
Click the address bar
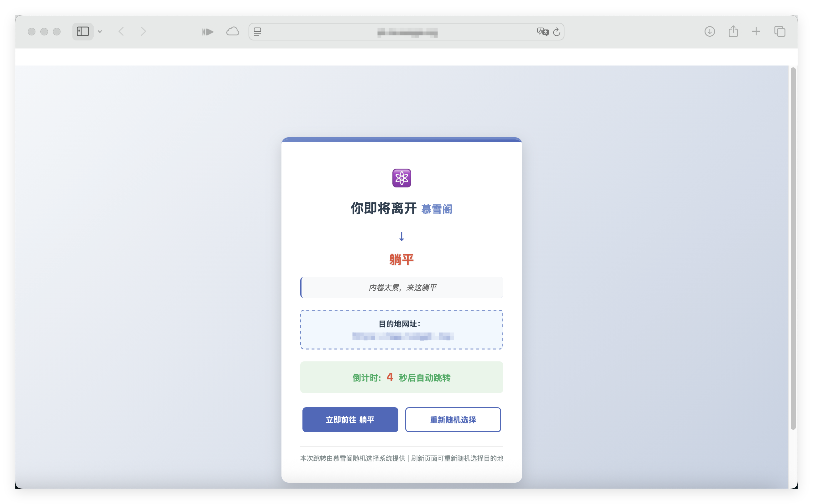pos(405,32)
